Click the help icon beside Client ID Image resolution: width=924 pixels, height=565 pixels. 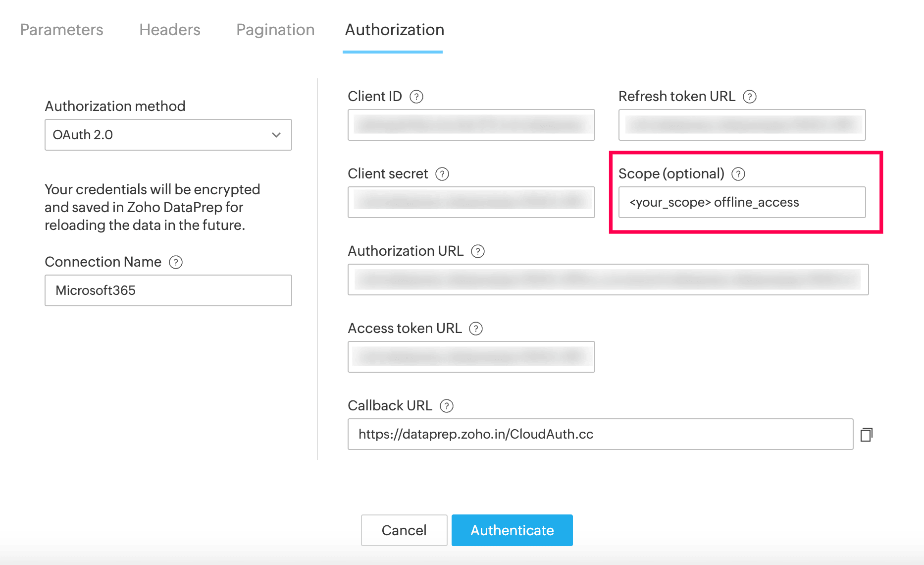[416, 97]
